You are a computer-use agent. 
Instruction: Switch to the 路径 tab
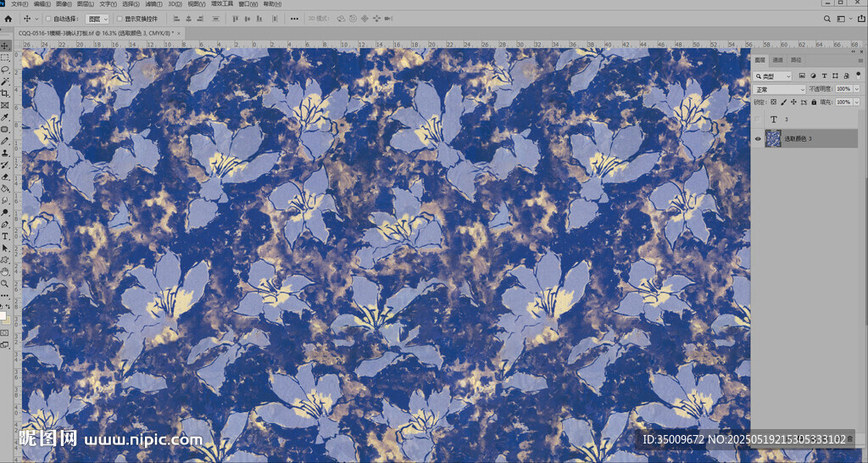click(x=796, y=60)
